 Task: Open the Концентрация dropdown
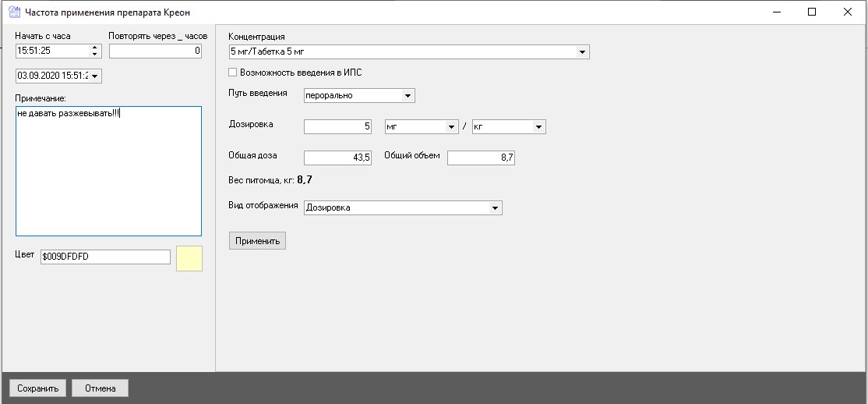(582, 52)
